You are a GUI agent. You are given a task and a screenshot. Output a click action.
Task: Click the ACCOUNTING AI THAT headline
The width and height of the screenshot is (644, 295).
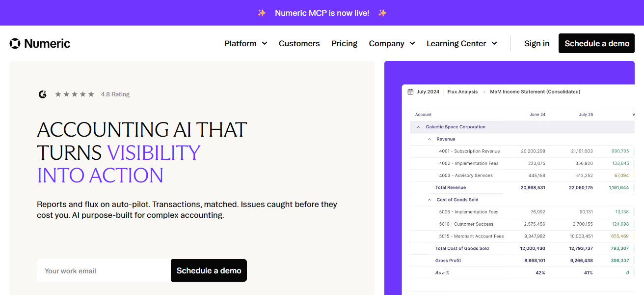[x=142, y=130]
